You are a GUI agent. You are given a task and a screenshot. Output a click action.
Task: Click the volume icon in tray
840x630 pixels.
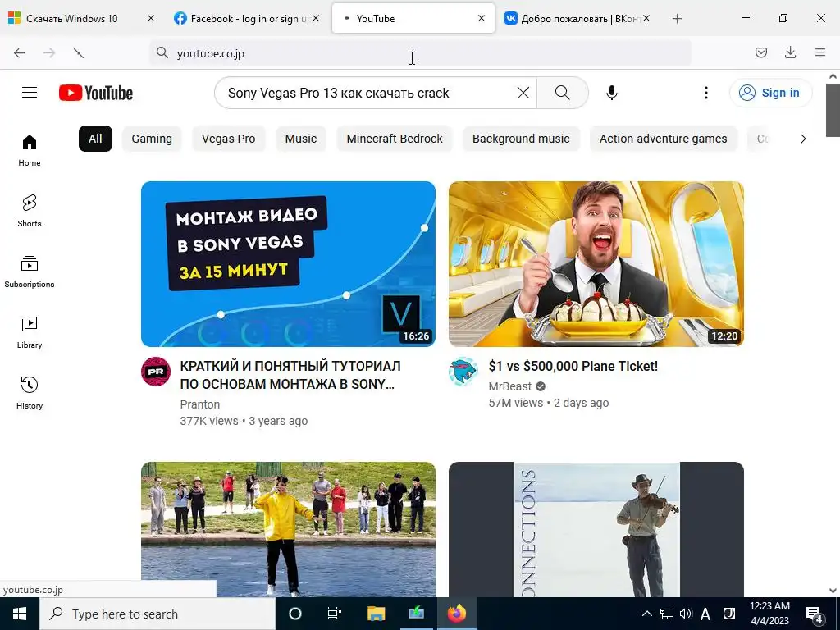pyautogui.click(x=686, y=614)
